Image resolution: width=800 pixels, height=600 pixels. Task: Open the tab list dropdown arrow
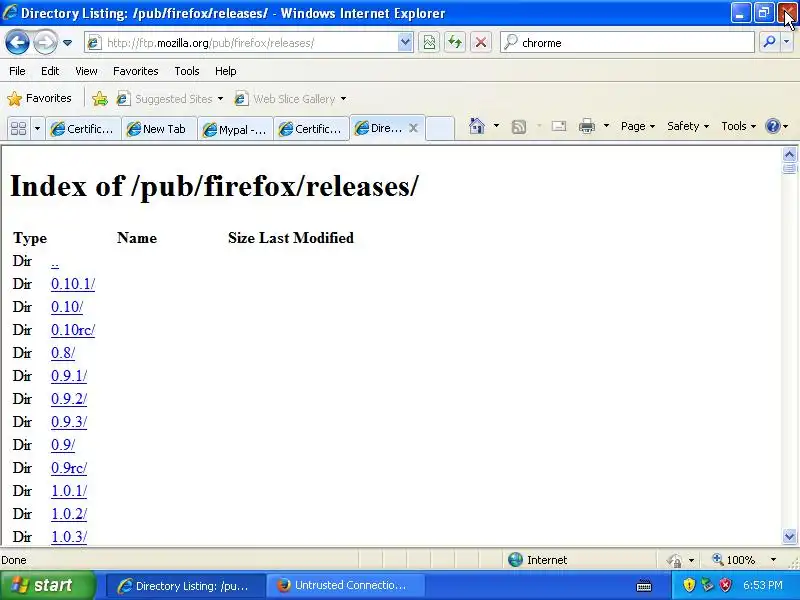tap(37, 129)
